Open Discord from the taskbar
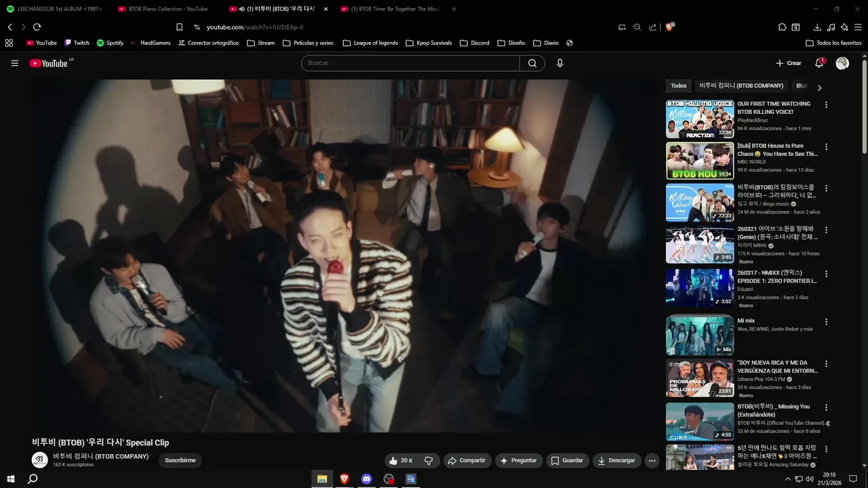Viewport: 868px width, 488px height. pos(367,479)
